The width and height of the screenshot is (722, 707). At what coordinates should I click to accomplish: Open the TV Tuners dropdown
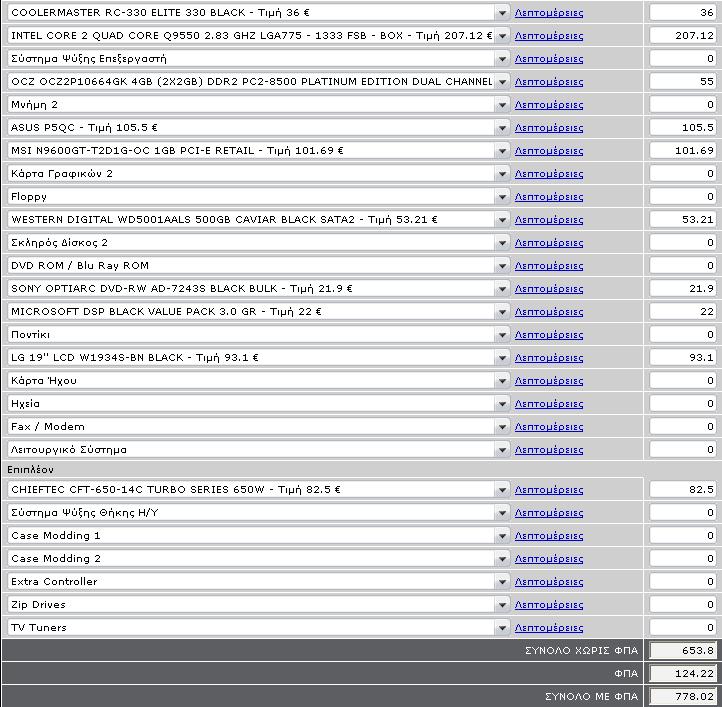[x=501, y=628]
